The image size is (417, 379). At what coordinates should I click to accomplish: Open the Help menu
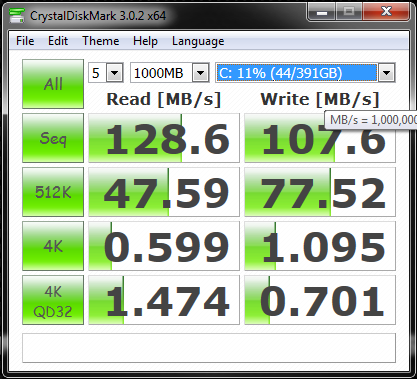pos(145,41)
